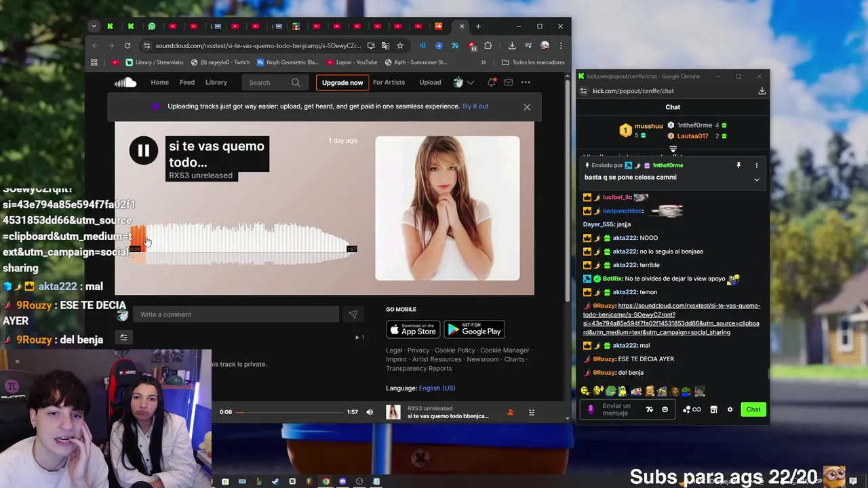The width and height of the screenshot is (868, 488).
Task: Click the purple microphone icon in chat
Action: pyautogui.click(x=590, y=409)
